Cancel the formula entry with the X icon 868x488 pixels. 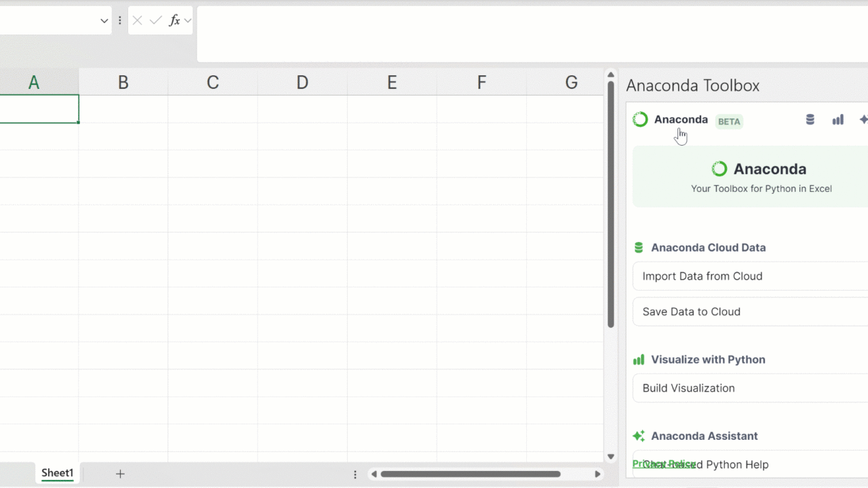(138, 21)
